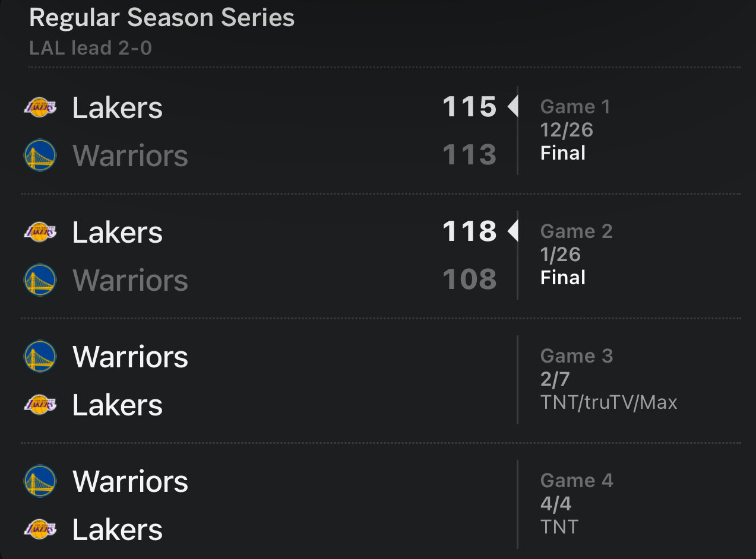Click the Warriors logo in Game 2
The width and height of the screenshot is (756, 559).
click(x=40, y=280)
